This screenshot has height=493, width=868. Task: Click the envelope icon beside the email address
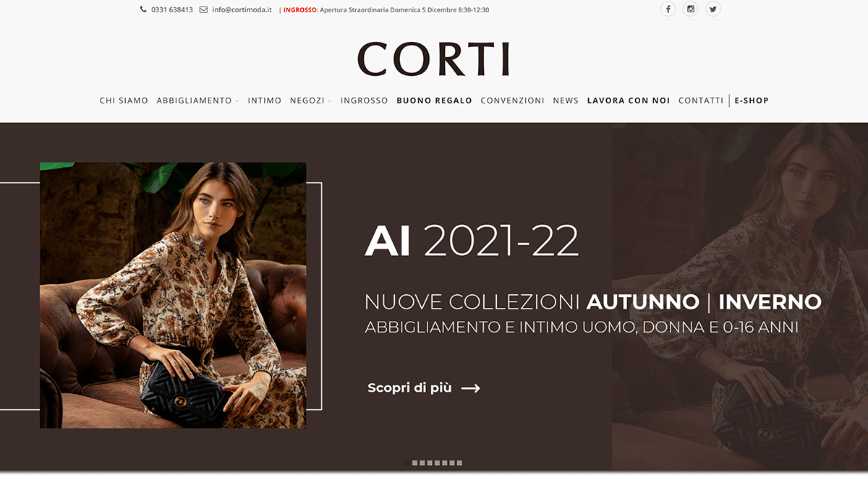pos(203,10)
